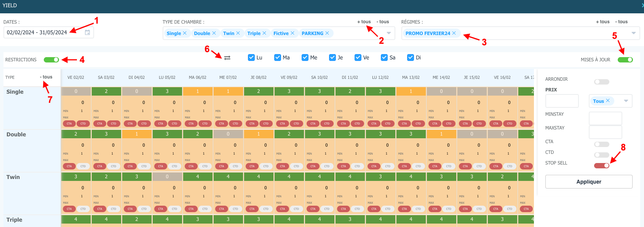Viewport: 644px width, 227px height.
Task: Remove the PARKING room type chip
Action: point(327,33)
